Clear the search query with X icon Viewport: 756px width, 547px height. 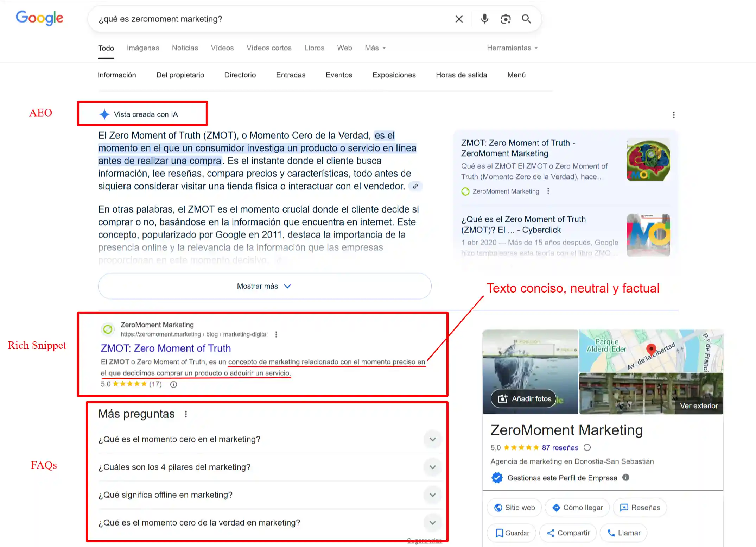(459, 19)
